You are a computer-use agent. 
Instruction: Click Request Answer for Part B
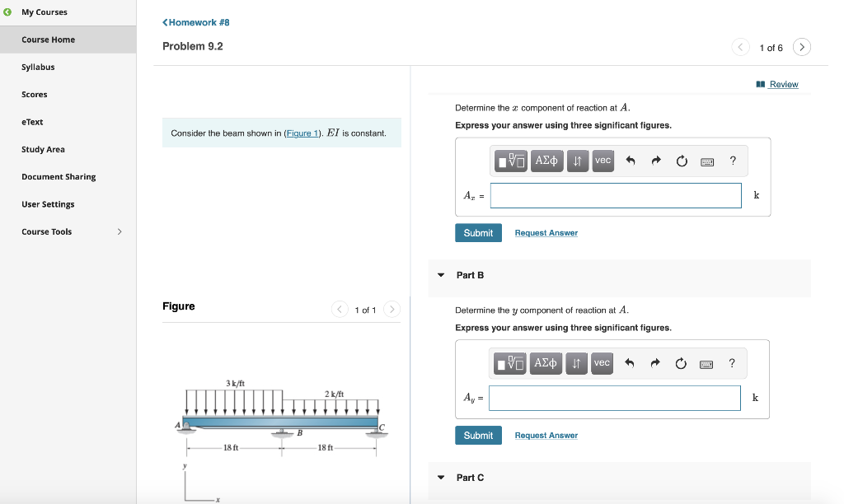pos(546,435)
